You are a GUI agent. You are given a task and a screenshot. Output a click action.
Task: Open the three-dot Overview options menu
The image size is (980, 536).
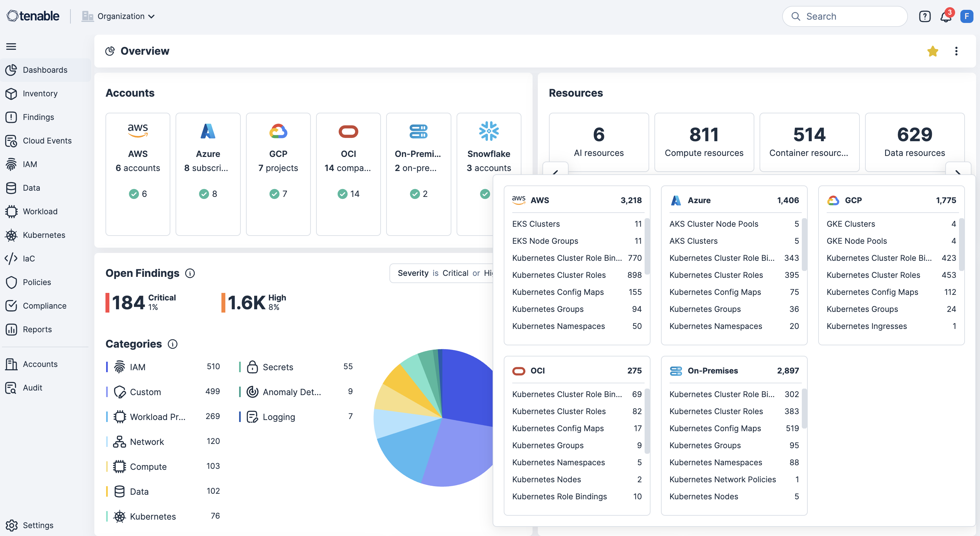(x=956, y=51)
